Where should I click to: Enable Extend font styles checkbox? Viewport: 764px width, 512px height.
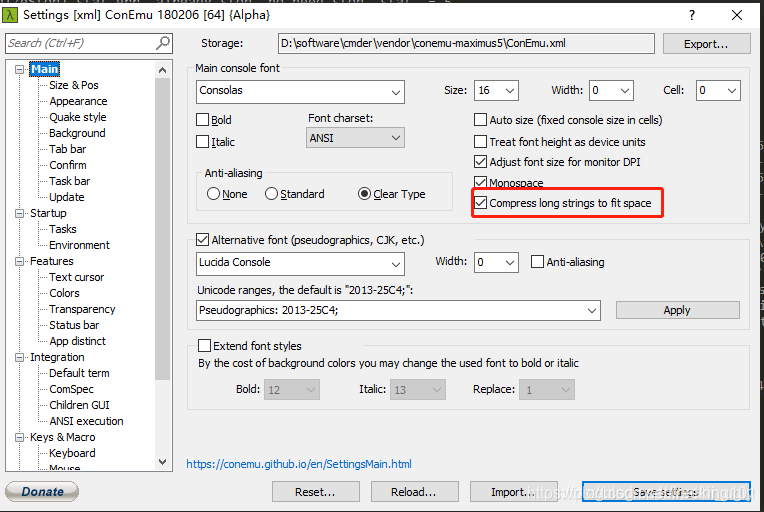(x=204, y=346)
